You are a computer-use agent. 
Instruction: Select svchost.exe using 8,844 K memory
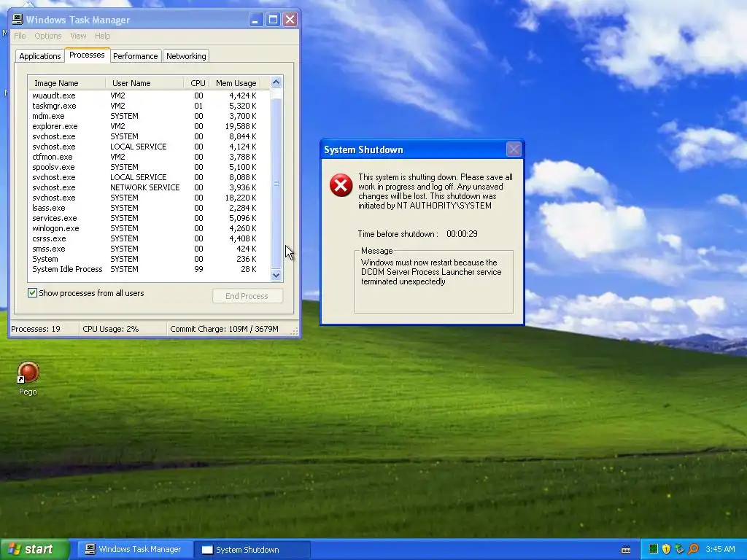click(x=149, y=136)
